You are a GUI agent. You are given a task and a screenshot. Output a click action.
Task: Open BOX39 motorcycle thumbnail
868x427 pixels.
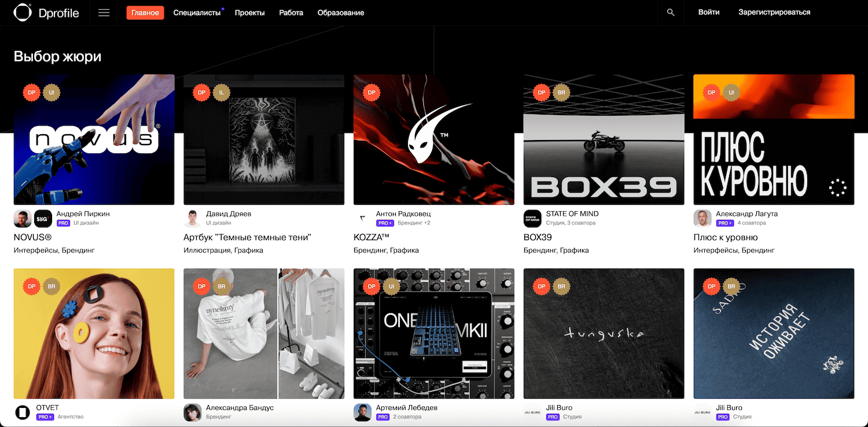[x=604, y=139]
